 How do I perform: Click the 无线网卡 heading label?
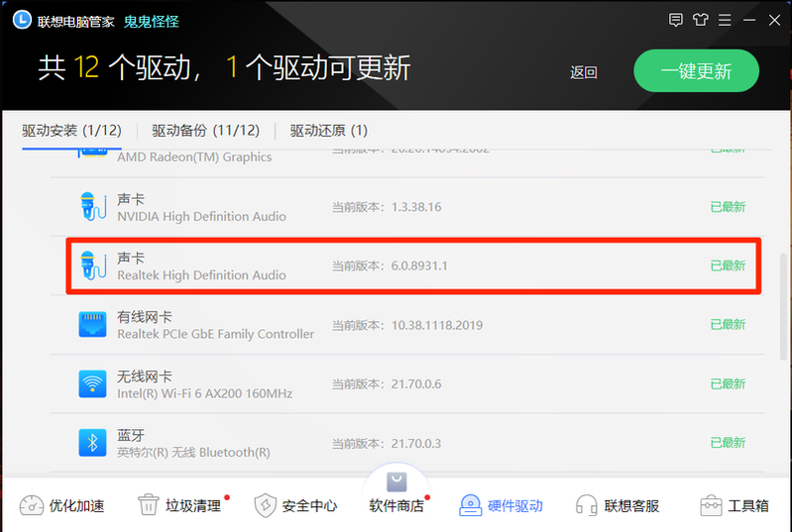[x=145, y=376]
